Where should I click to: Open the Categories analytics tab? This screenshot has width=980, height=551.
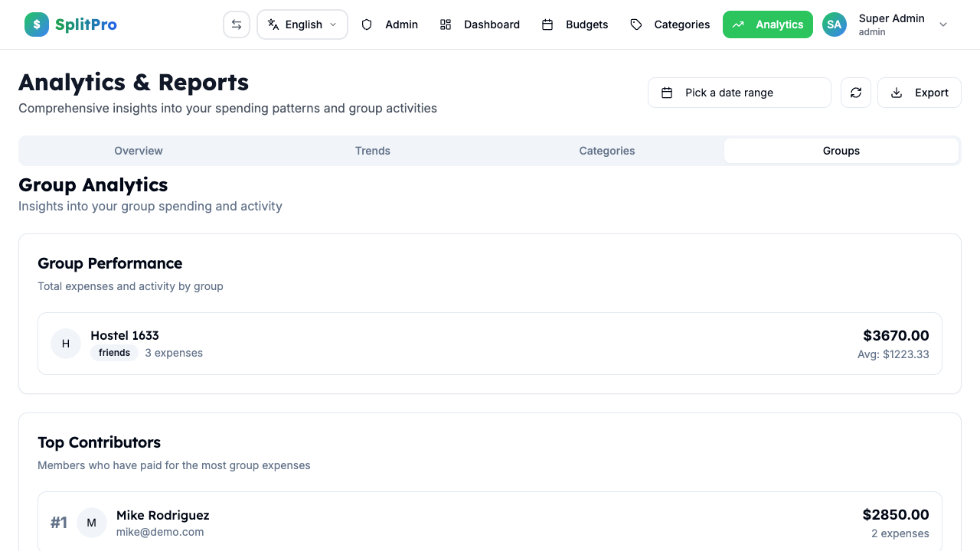pos(606,150)
